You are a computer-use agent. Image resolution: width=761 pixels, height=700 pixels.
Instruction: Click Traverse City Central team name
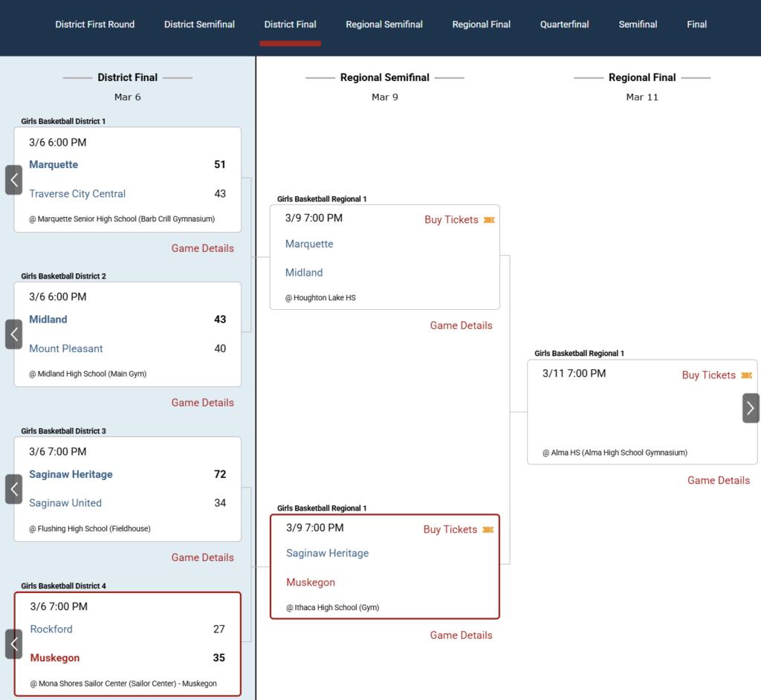pyautogui.click(x=77, y=194)
